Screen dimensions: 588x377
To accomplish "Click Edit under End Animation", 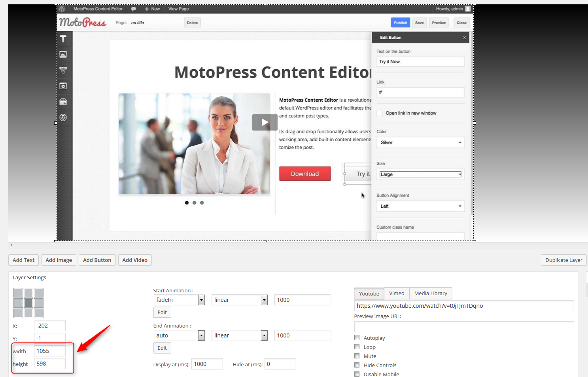I will point(162,348).
